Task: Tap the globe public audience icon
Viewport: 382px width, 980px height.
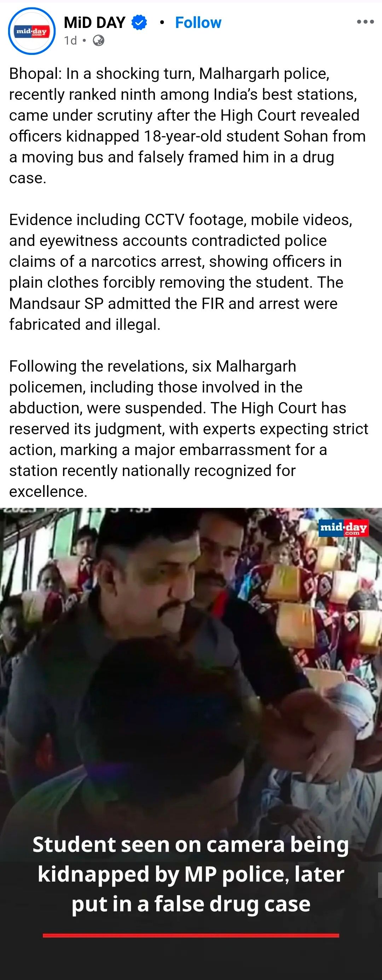Action: pos(98,40)
